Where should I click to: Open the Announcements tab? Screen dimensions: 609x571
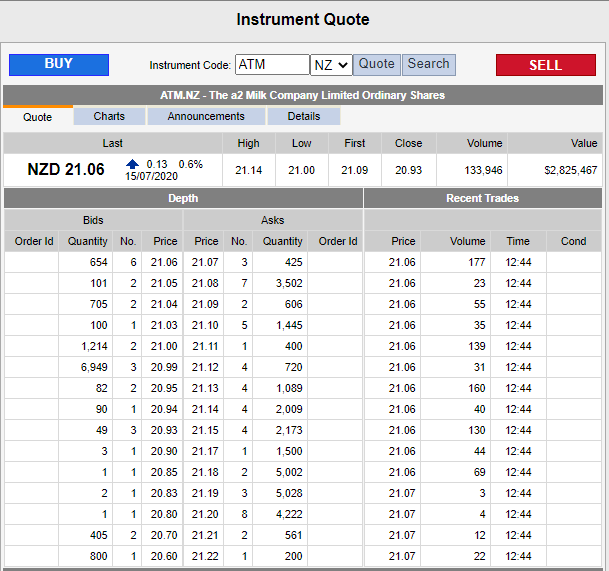click(x=206, y=116)
